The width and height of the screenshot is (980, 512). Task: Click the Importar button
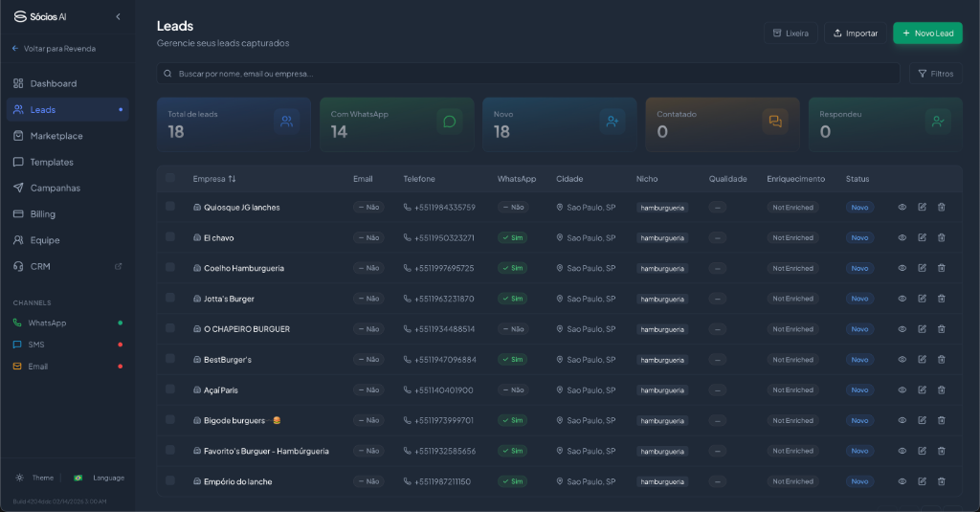coord(856,33)
